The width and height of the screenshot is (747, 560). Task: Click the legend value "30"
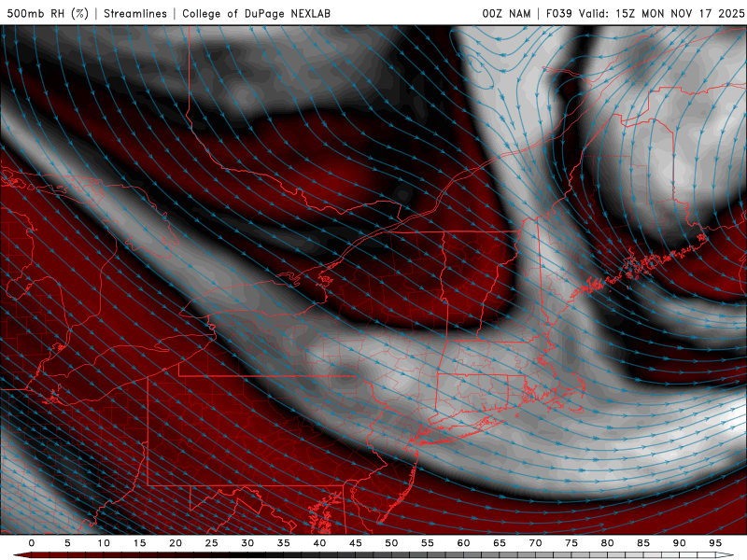point(247,543)
